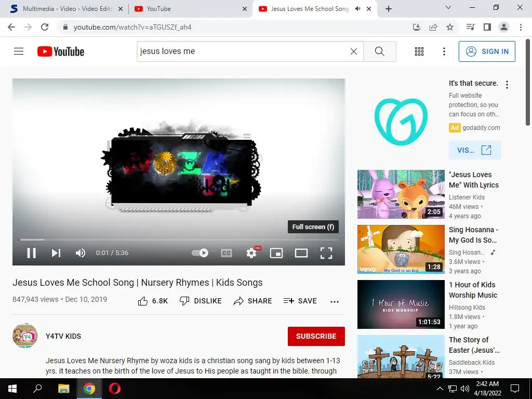This screenshot has height=399, width=532.
Task: Open File Explorer from taskbar
Action: [x=63, y=389]
